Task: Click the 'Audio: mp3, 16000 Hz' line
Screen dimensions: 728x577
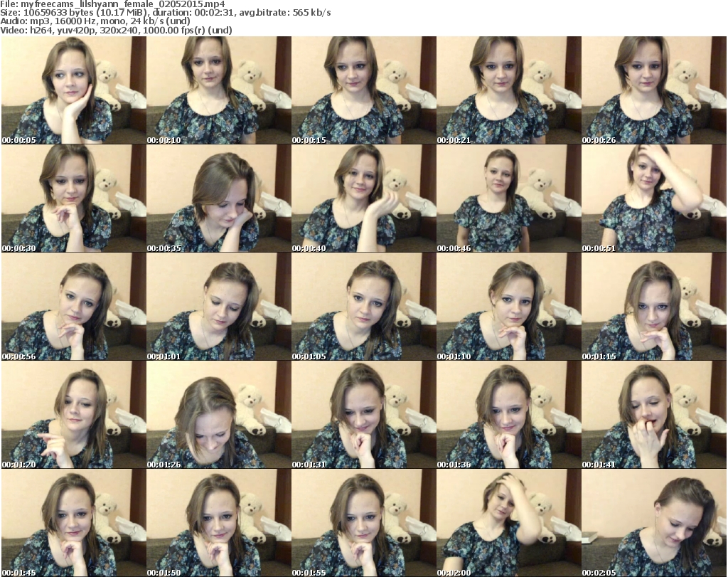Action: [x=95, y=21]
